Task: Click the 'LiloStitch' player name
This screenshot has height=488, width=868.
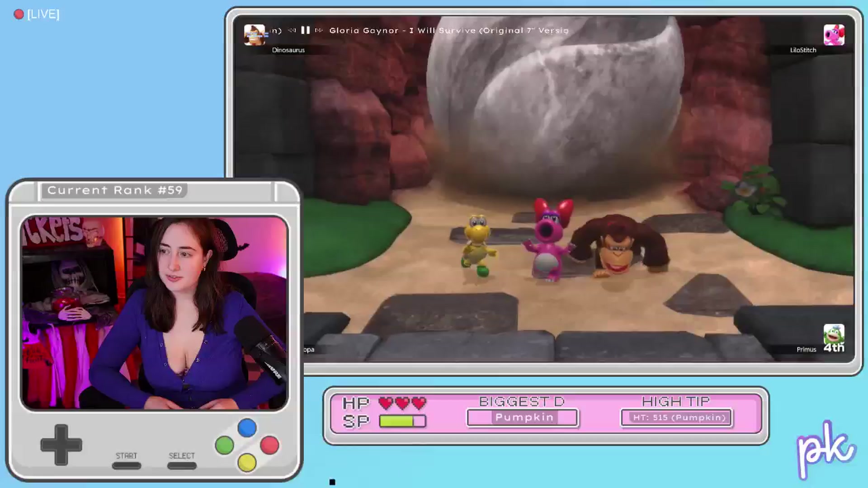Action: [803, 50]
